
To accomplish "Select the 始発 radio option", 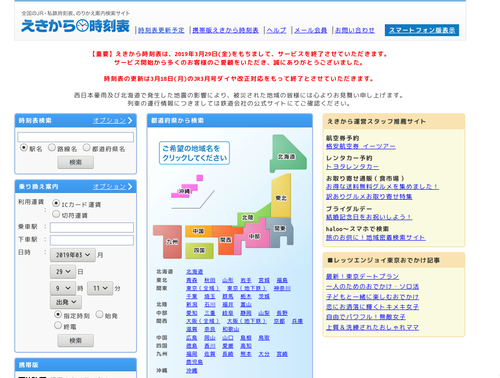I will [x=99, y=314].
